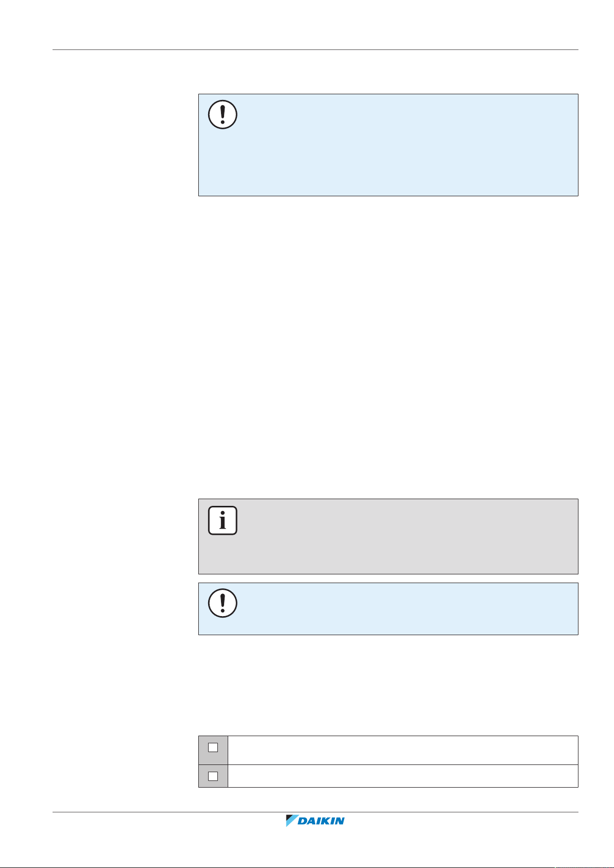This screenshot has height=868, width=614.
Task: Click the exclamation icon in lower blue notice box
Action: 223,603
